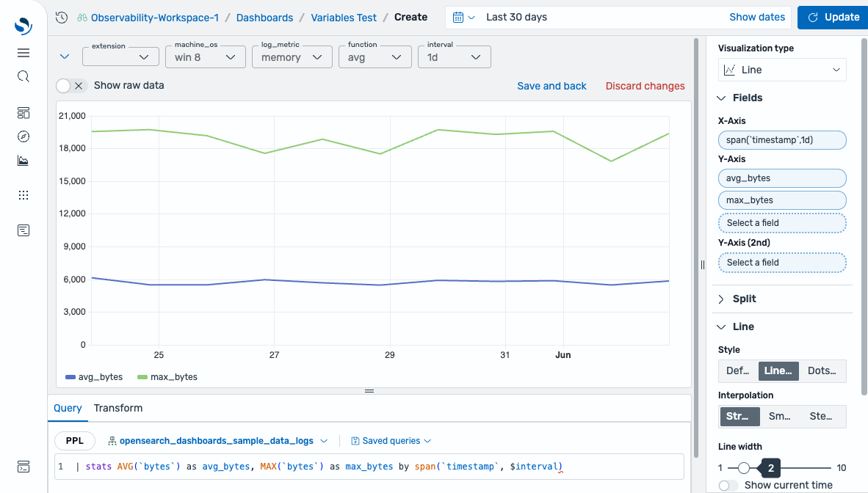Select Dots style option
The height and width of the screenshot is (493, 868).
pos(822,370)
